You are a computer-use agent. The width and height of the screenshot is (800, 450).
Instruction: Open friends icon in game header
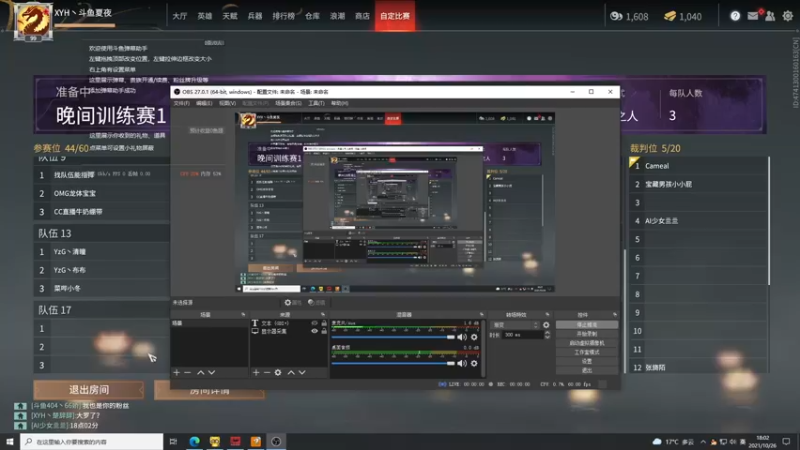pos(770,16)
